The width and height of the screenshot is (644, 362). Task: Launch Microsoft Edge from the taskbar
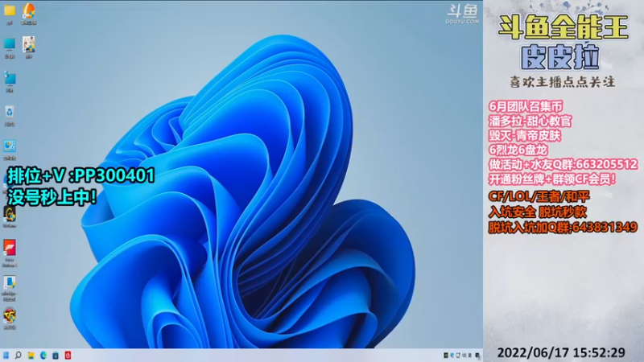click(43, 356)
